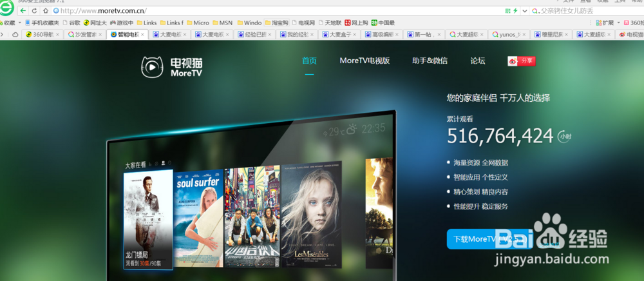The height and width of the screenshot is (281, 644).
Task: Switch to the 我的经验 tab
Action: click(297, 35)
